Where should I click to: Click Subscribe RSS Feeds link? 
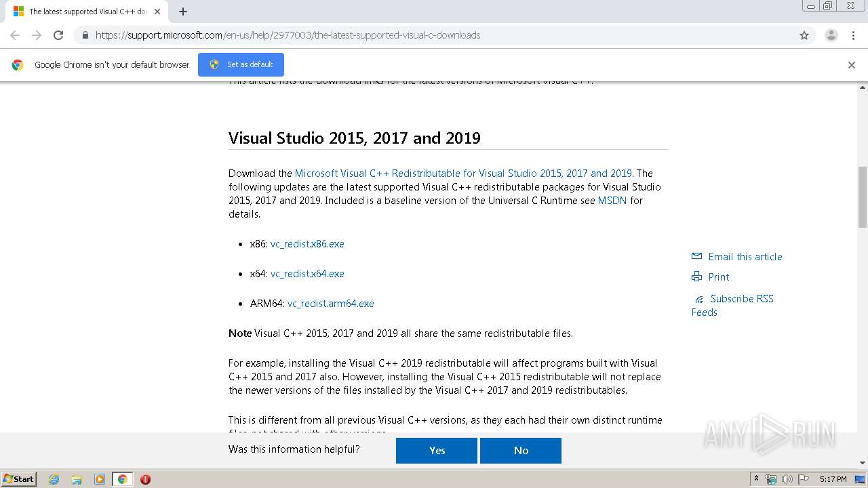732,306
